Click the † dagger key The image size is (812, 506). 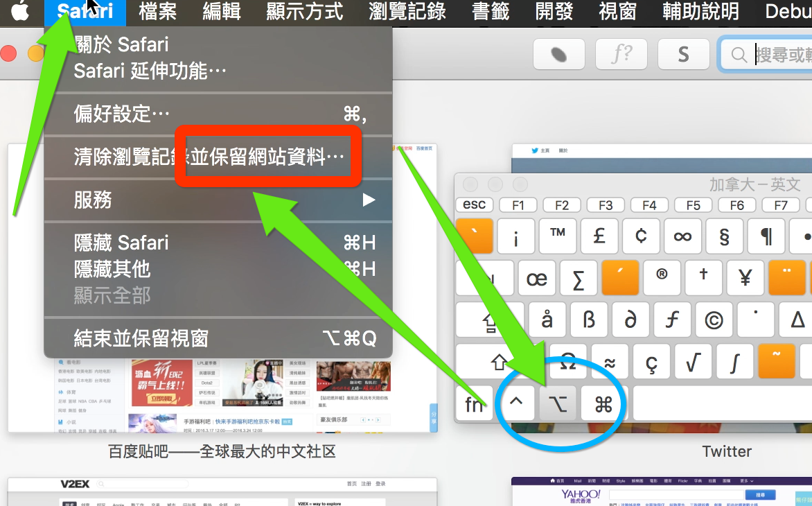click(704, 278)
